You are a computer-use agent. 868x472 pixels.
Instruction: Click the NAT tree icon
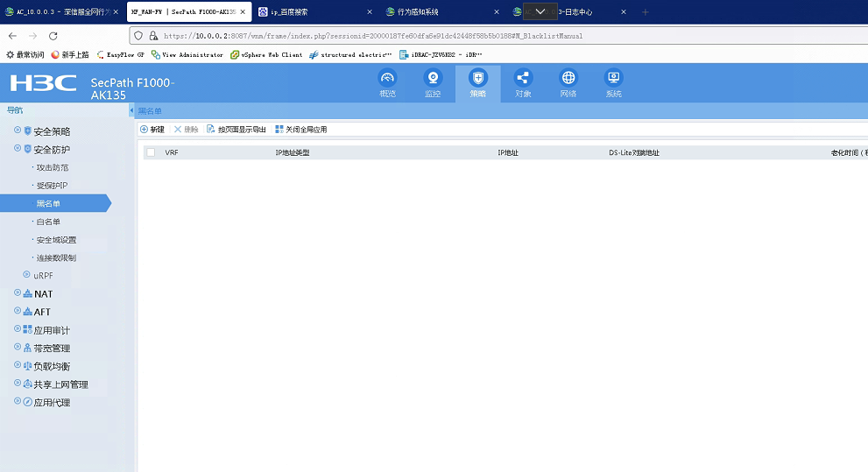tap(28, 293)
